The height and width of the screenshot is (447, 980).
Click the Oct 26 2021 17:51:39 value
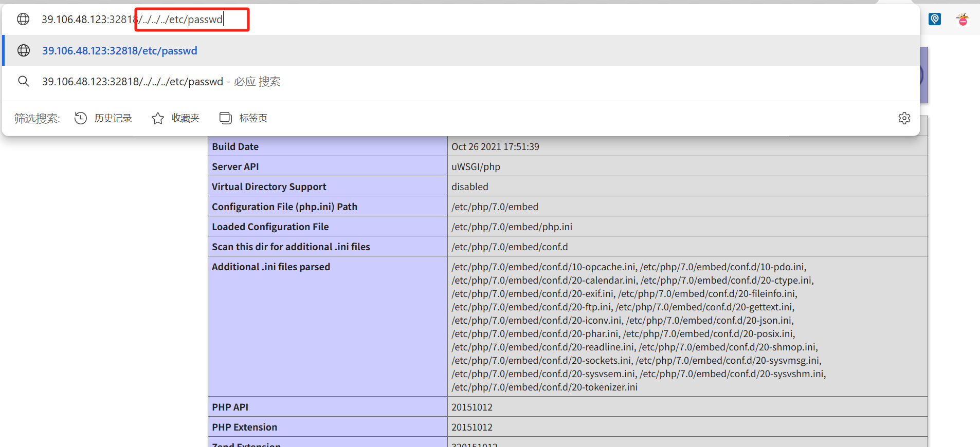495,147
